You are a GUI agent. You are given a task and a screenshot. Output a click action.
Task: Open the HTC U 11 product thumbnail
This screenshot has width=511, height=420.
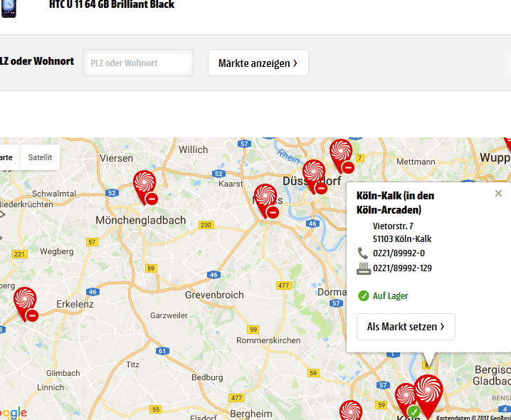pyautogui.click(x=9, y=8)
